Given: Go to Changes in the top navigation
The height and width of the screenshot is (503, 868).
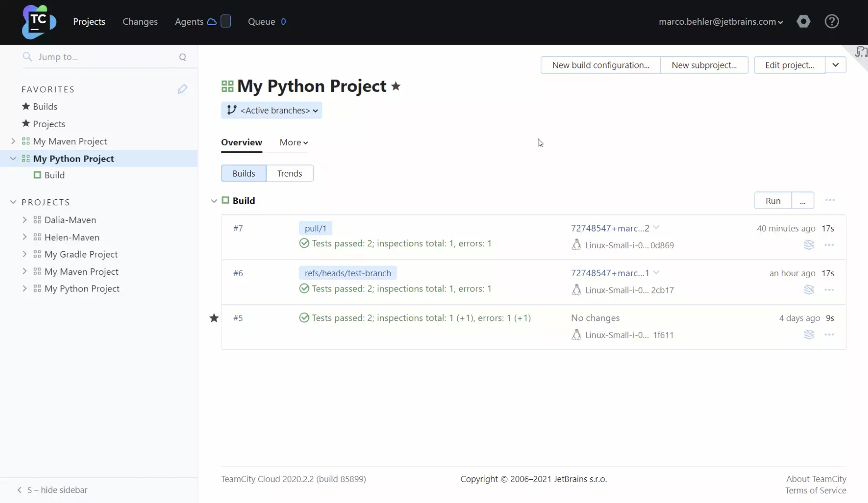Looking at the screenshot, I should pos(140,21).
